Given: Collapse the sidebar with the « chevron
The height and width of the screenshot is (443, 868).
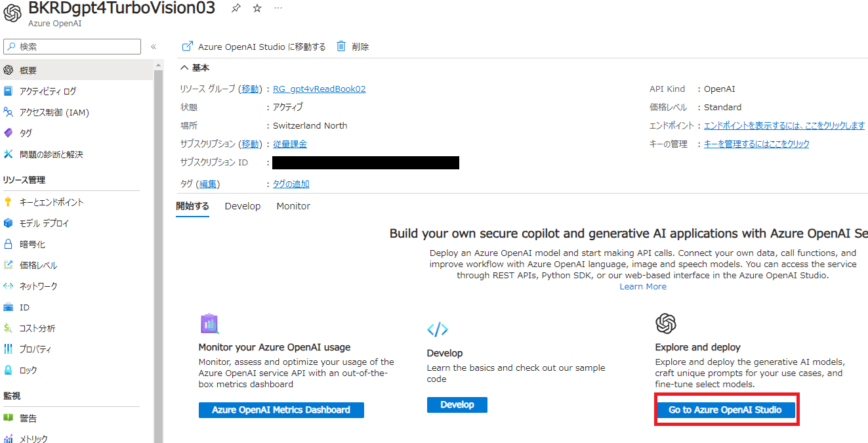Looking at the screenshot, I should click(153, 46).
